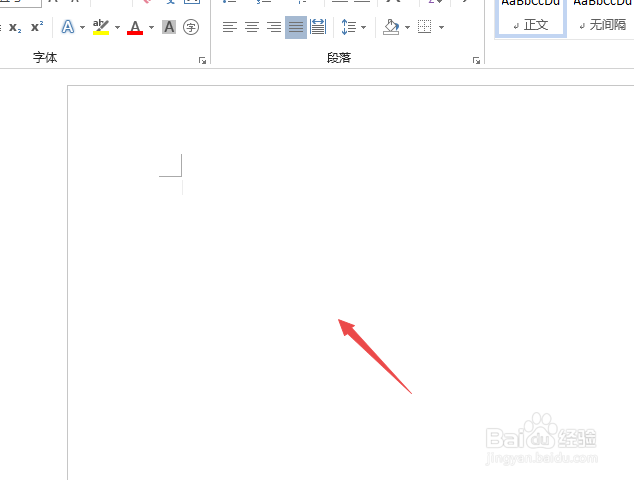Viewport: 634px width, 480px height.
Task: Open text effects dropdown arrow
Action: pos(82,27)
